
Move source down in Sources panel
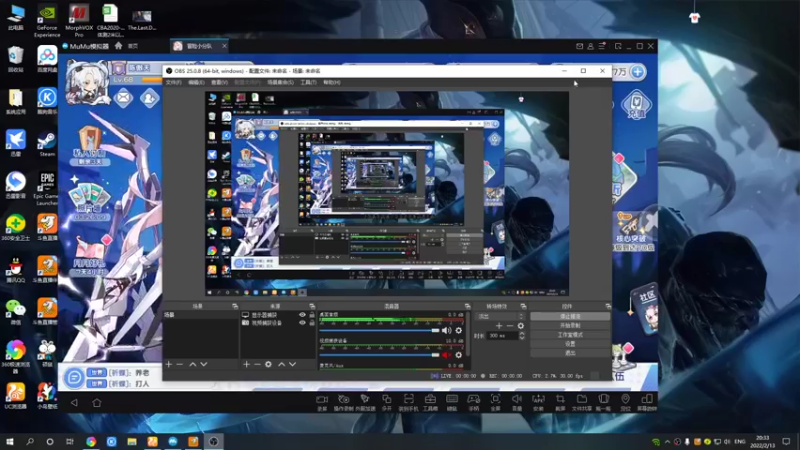(292, 364)
